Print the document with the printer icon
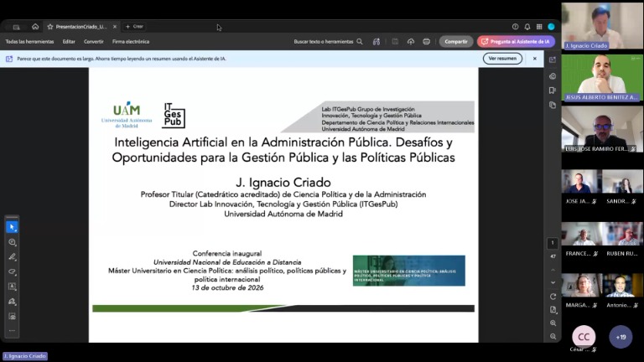 pyautogui.click(x=426, y=41)
